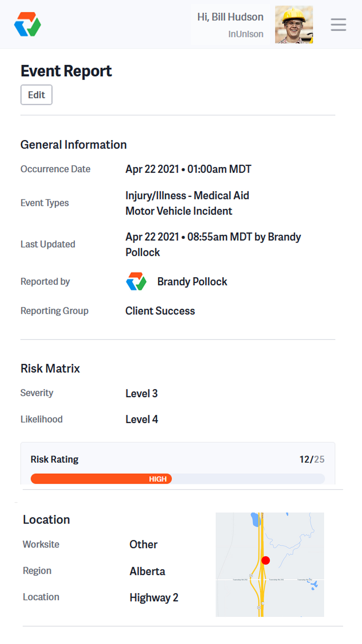Open the profile photo with hard hat

[294, 24]
